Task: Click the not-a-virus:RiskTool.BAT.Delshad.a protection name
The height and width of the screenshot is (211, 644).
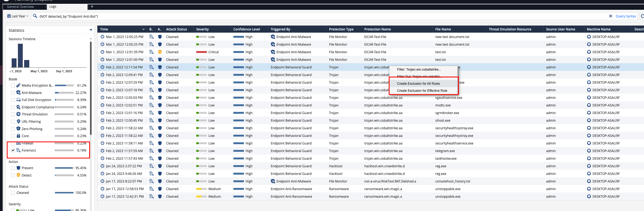Action: coord(390,181)
